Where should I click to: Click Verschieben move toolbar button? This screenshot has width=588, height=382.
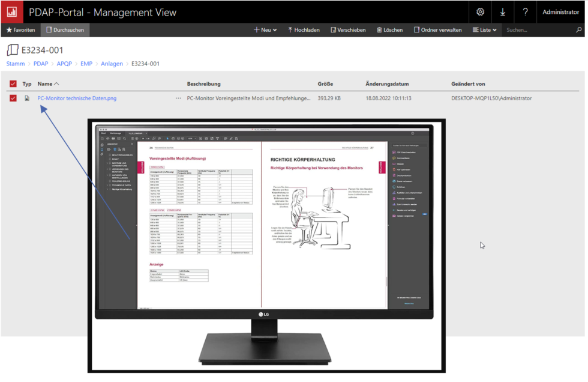pyautogui.click(x=348, y=29)
